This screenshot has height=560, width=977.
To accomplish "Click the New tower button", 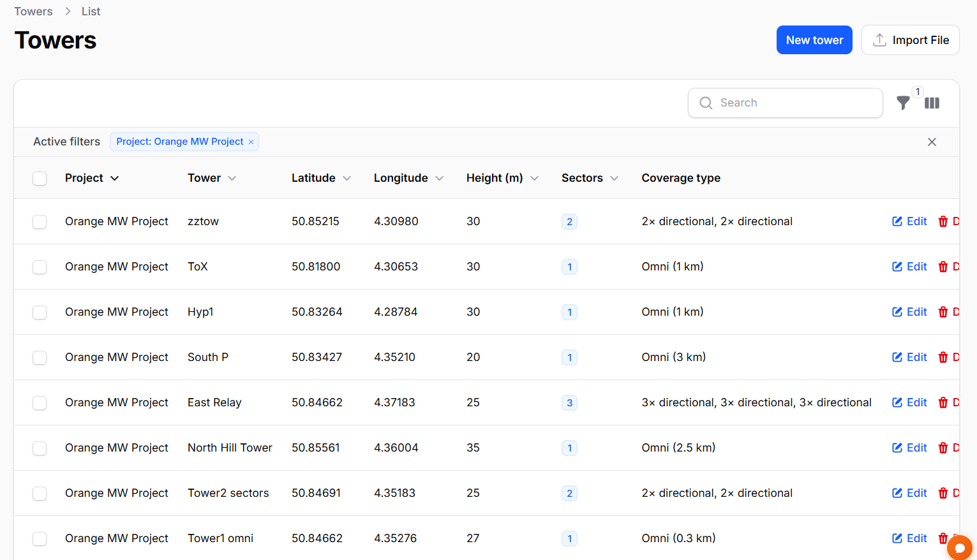I will pos(814,40).
